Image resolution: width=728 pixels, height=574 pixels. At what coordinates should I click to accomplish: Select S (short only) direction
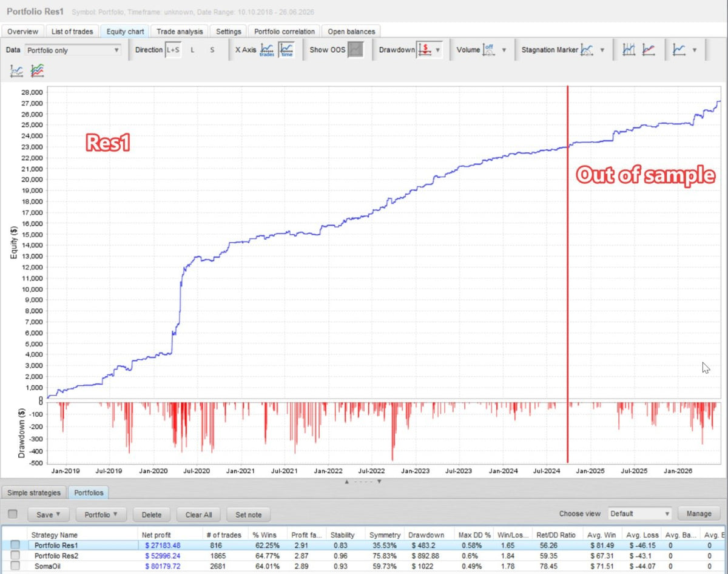(212, 50)
